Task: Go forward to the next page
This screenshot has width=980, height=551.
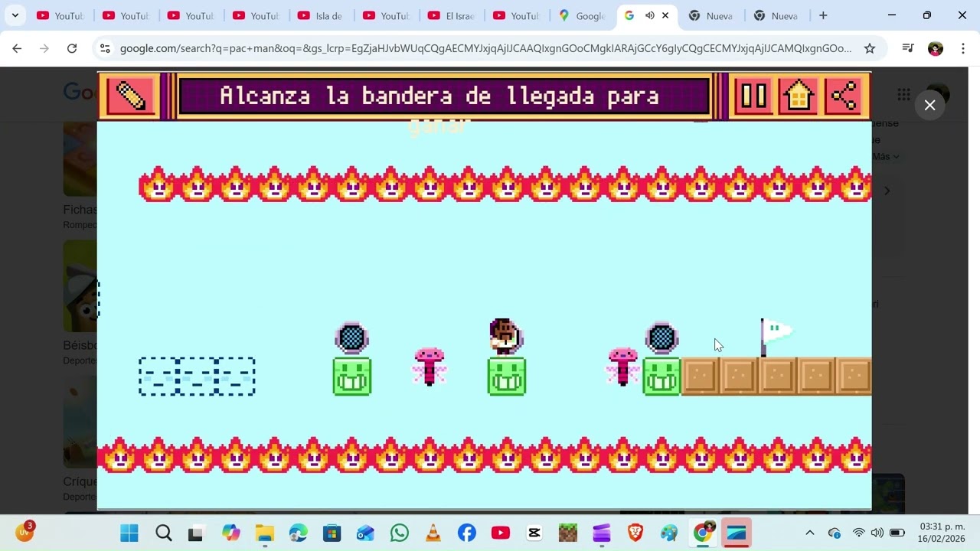Action: tap(44, 48)
